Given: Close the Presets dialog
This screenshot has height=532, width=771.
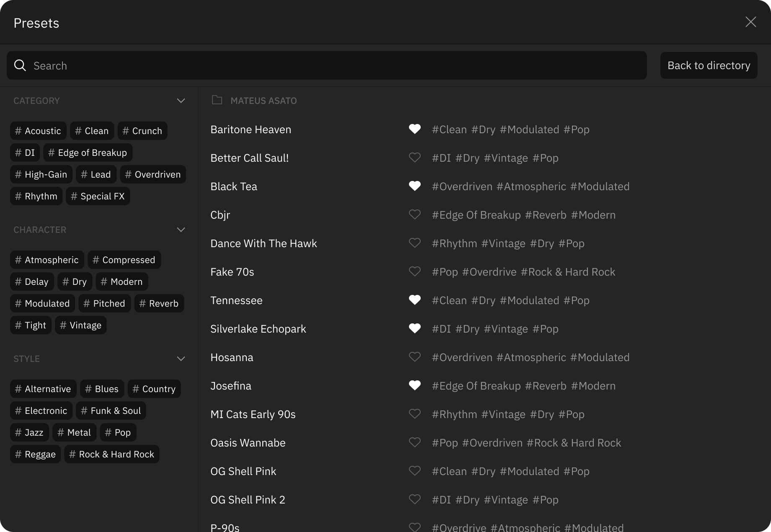Looking at the screenshot, I should 750,22.
